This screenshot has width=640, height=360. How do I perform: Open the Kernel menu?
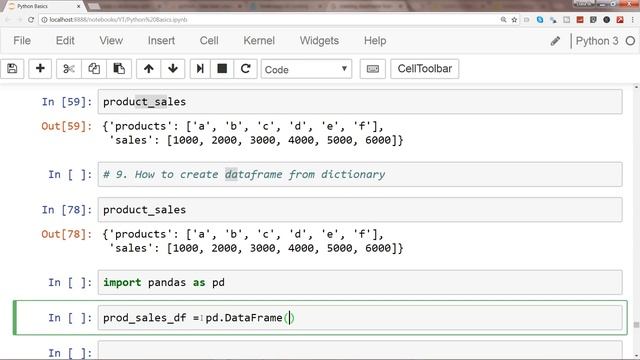(x=259, y=41)
